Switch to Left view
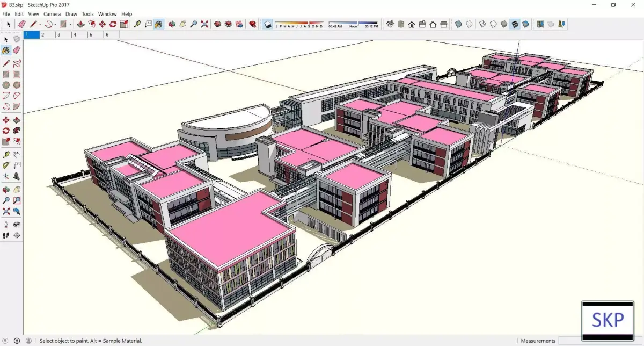The image size is (644, 346). [x=443, y=24]
